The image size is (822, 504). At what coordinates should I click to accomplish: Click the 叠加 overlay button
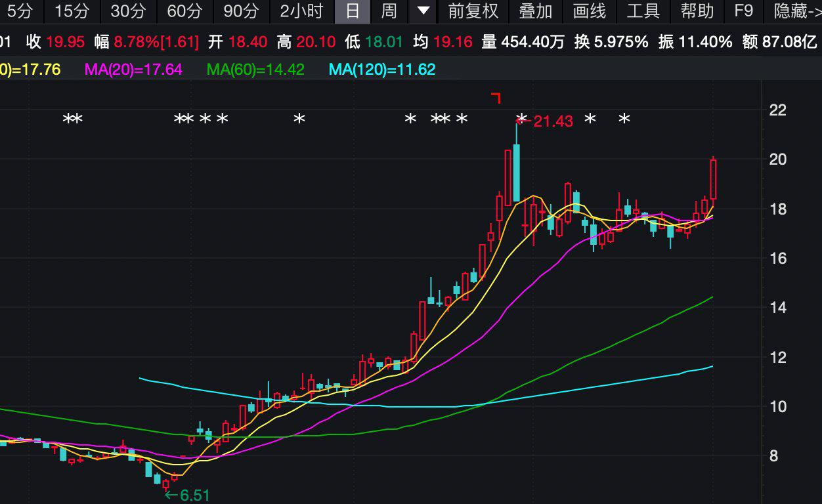(x=535, y=11)
